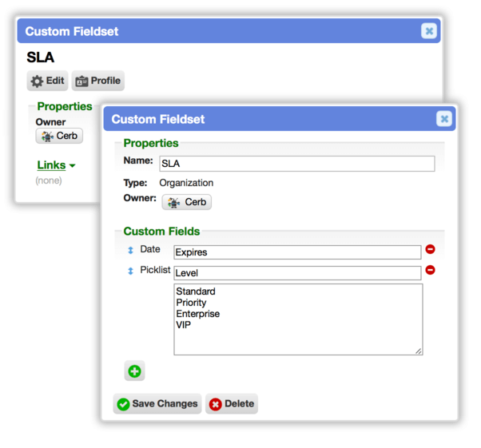Click the Delete button
The image size is (481, 448).
(232, 404)
